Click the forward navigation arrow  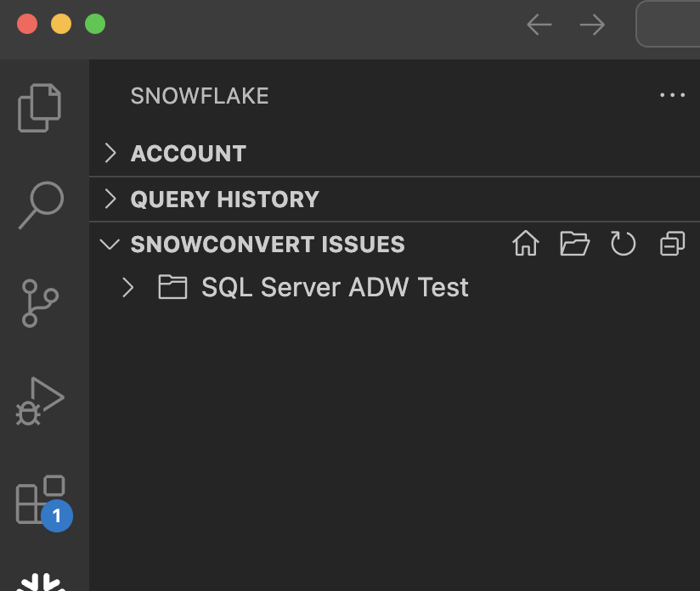click(x=592, y=25)
